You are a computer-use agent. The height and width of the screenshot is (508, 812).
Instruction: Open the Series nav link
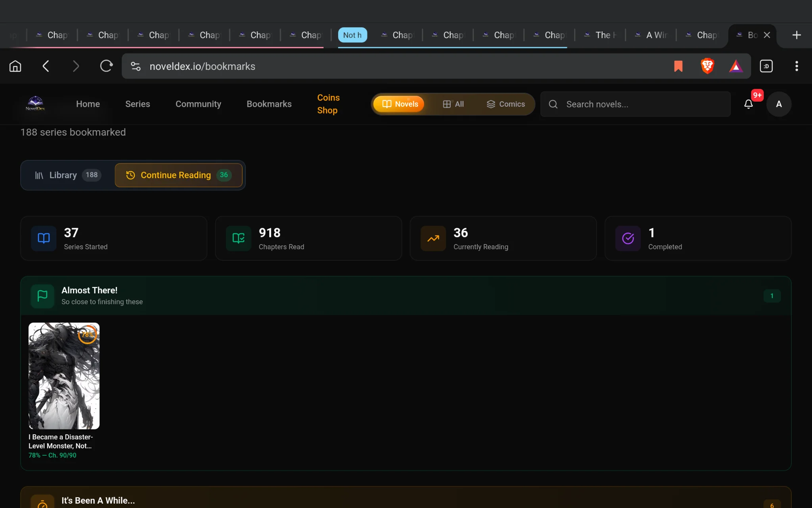(x=138, y=104)
